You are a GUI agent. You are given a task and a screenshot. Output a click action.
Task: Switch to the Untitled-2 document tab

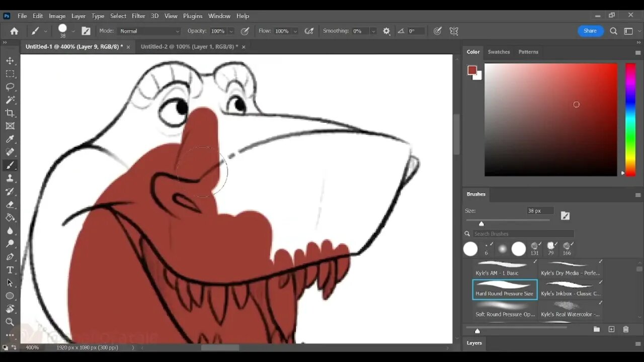[189, 47]
